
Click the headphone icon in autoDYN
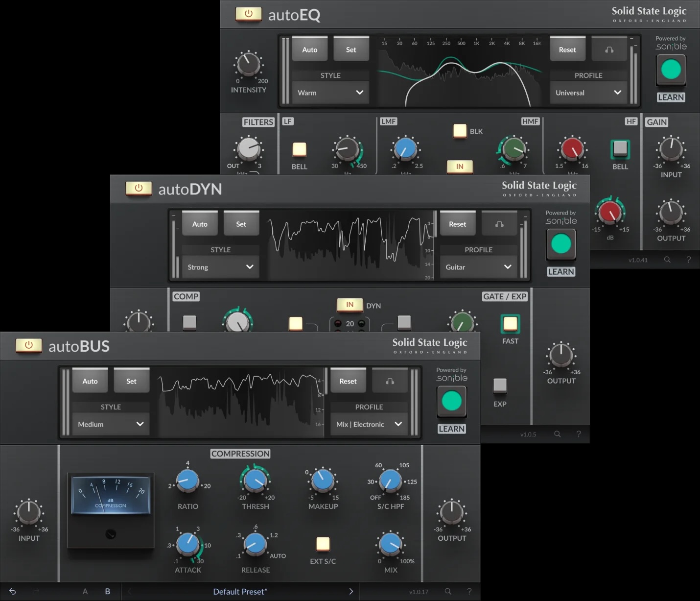499,223
